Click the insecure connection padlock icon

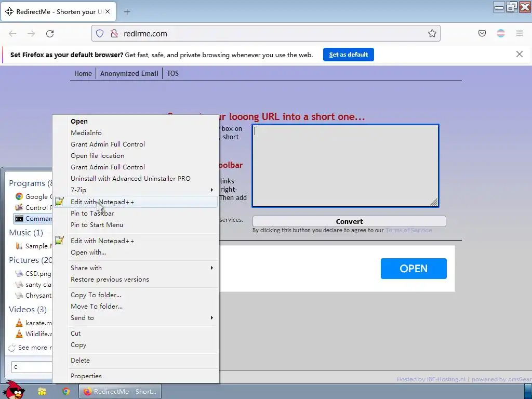(114, 34)
